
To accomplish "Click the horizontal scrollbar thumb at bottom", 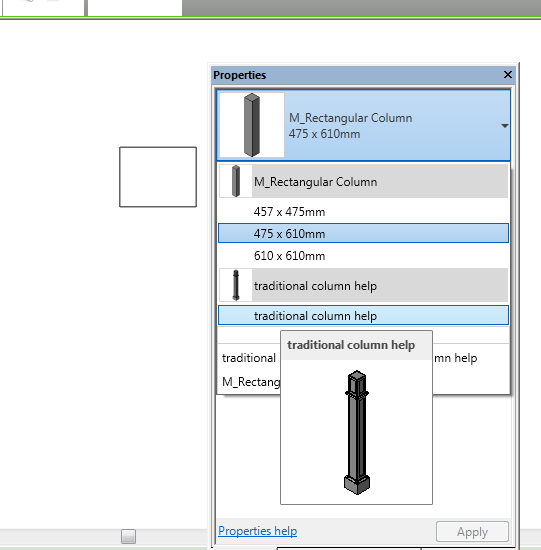I will point(128,536).
